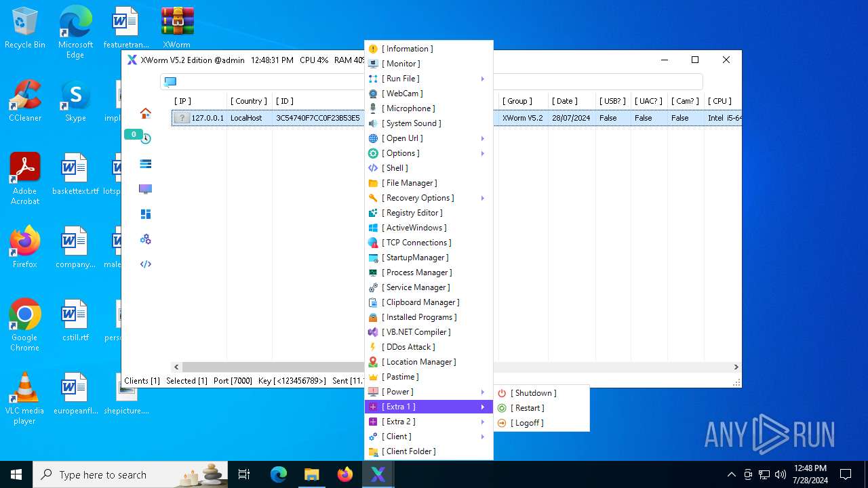
Task: Open the notification center icon
Action: [x=846, y=474]
